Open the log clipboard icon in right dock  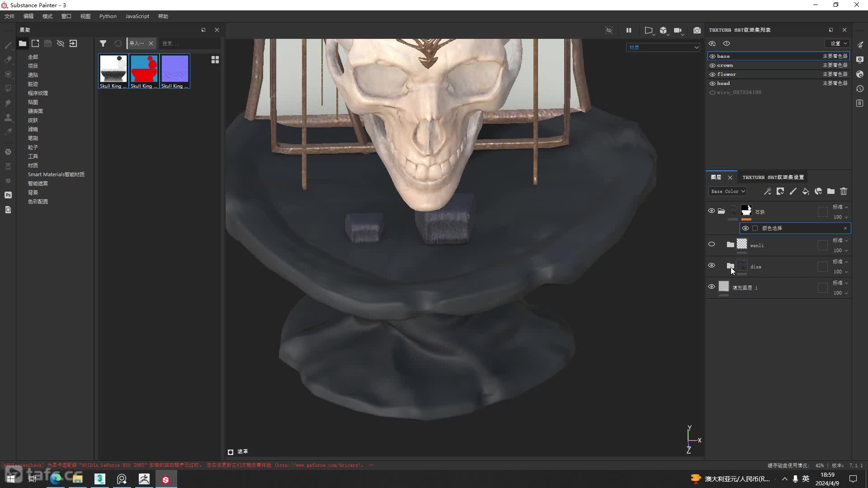(860, 103)
